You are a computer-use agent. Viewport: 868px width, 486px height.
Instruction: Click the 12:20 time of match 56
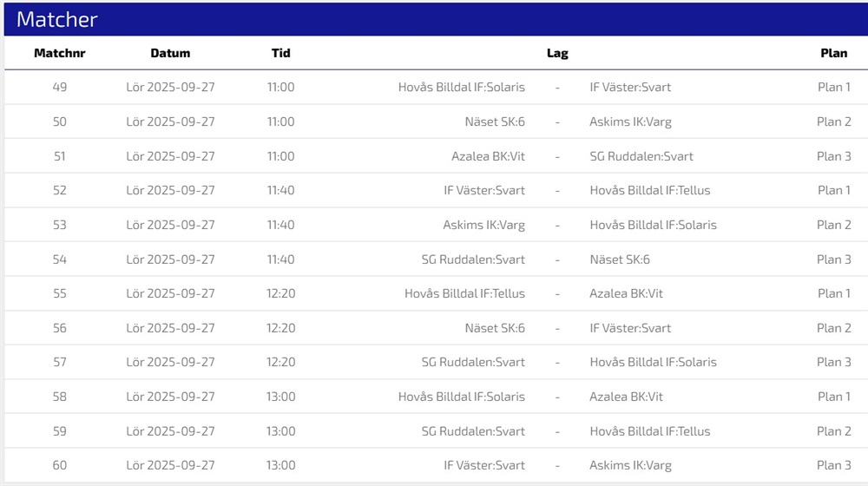click(x=280, y=328)
